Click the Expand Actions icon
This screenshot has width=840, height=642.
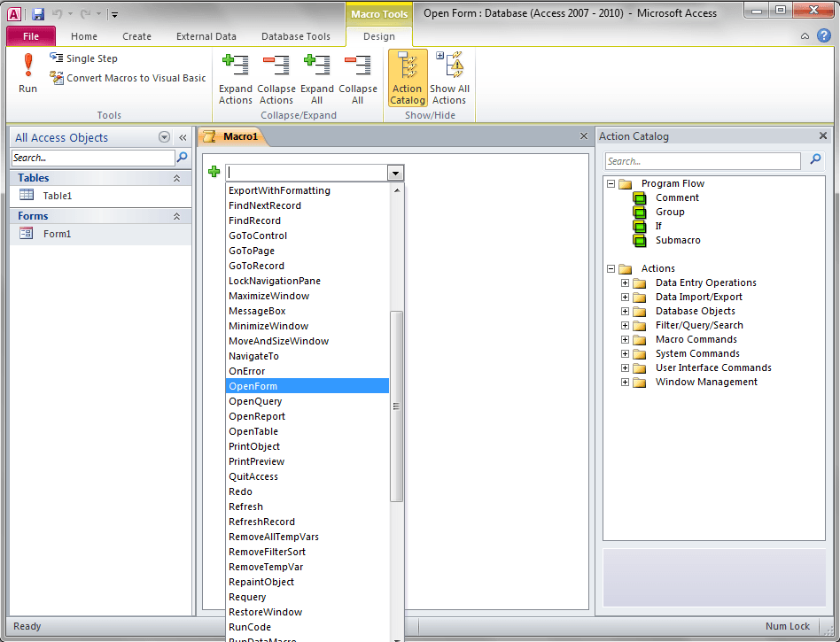pos(235,79)
